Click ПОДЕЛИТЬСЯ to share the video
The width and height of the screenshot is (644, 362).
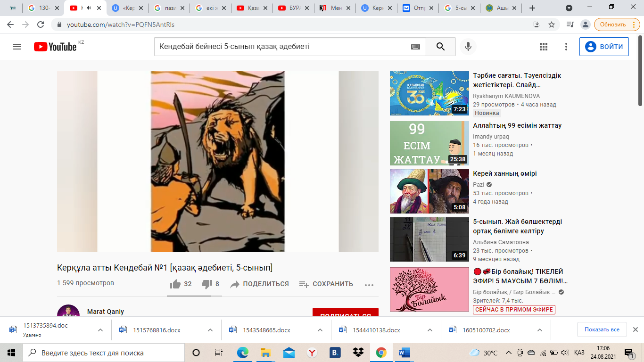click(x=259, y=284)
